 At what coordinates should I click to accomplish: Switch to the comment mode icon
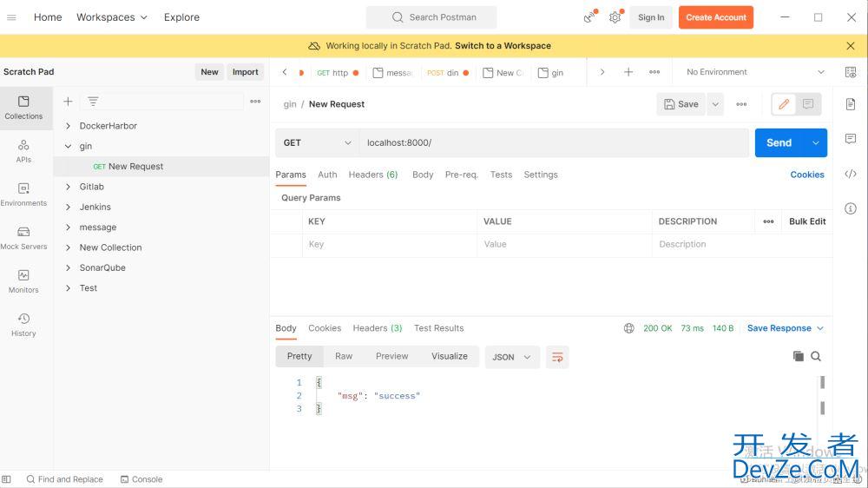tap(808, 104)
